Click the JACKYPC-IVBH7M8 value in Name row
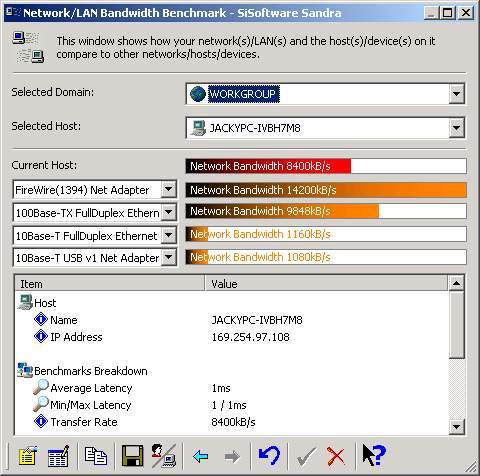This screenshot has width=480, height=476. (x=257, y=320)
